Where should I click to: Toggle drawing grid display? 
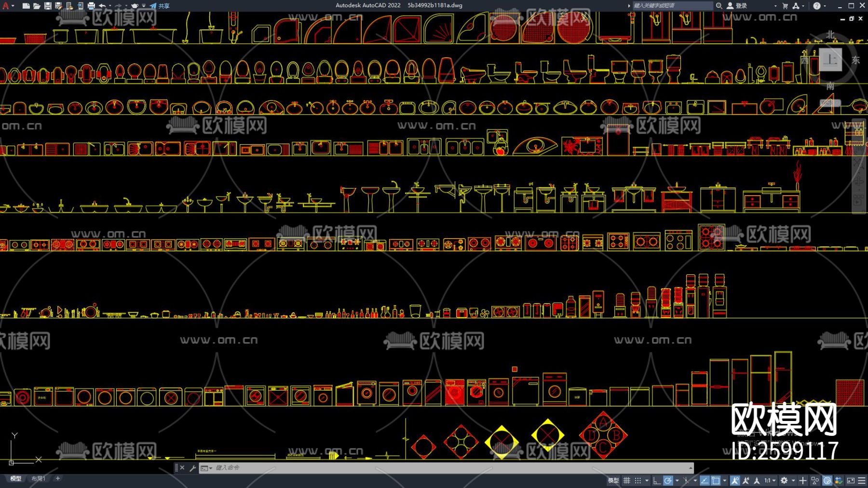coord(627,480)
